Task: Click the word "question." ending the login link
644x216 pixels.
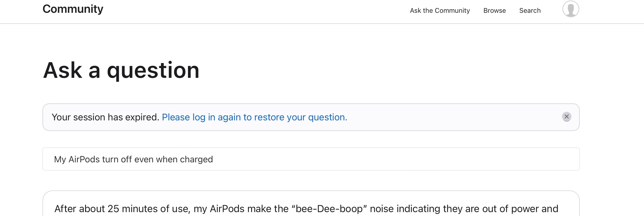Action: [328, 117]
